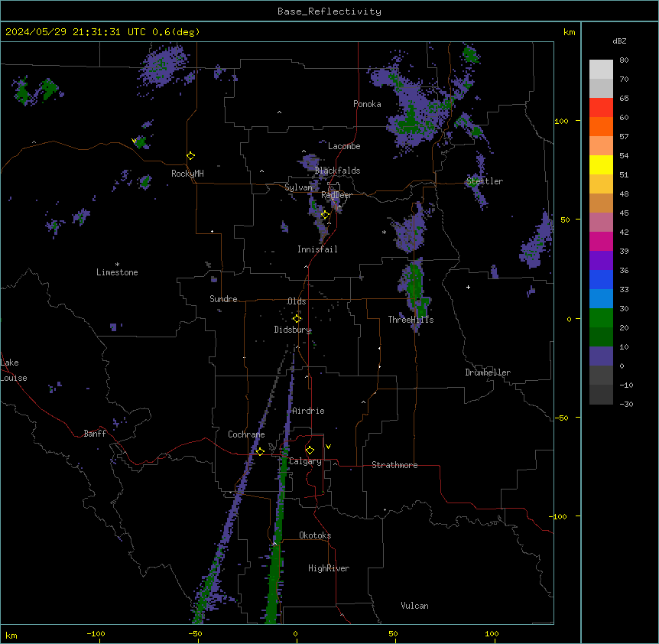Click the Airdrie label
This screenshot has height=644, width=659.
click(308, 411)
